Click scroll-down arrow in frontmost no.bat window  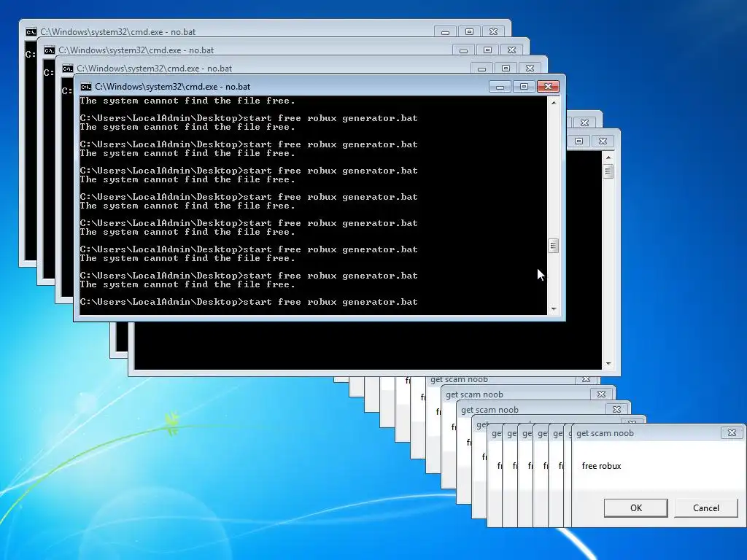click(554, 308)
